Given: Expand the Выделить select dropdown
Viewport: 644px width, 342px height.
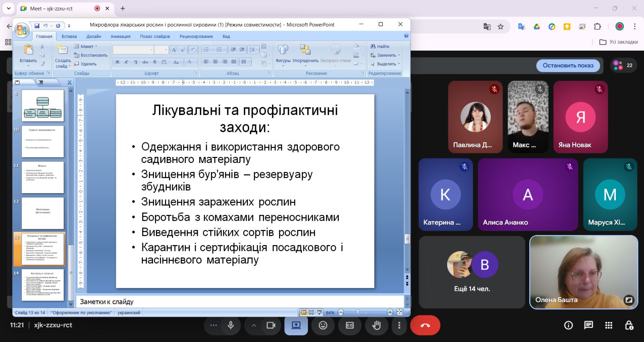Looking at the screenshot, I should (386, 64).
